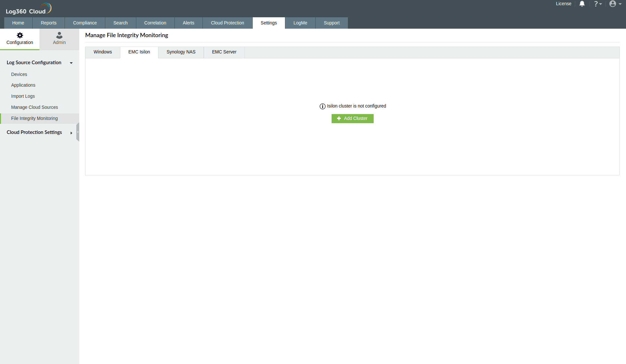The image size is (626, 364).
Task: Open the License page
Action: click(x=563, y=4)
